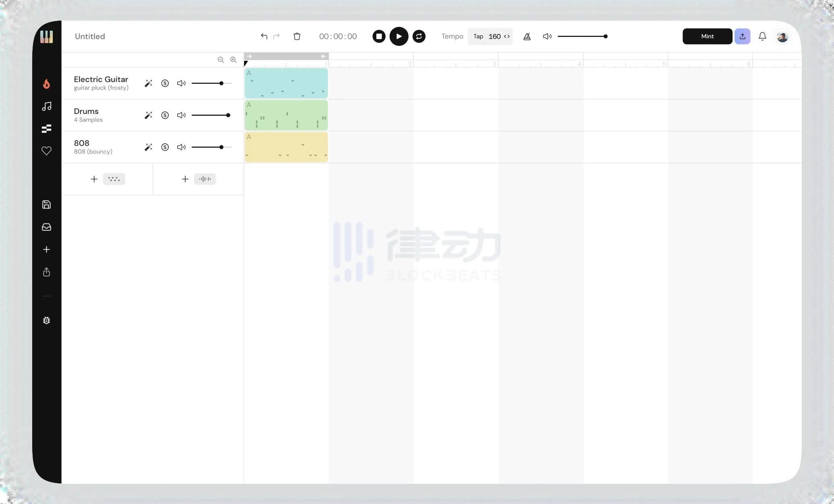Screen dimensions: 834x504
Task: Zoom in the timeline
Action: [233, 60]
